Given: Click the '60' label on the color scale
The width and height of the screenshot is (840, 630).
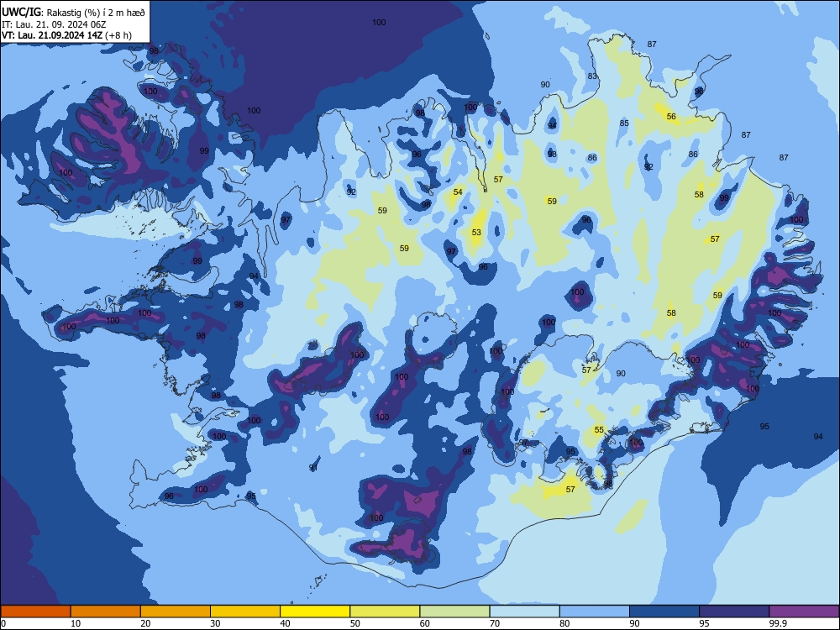Looking at the screenshot, I should pyautogui.click(x=425, y=623).
